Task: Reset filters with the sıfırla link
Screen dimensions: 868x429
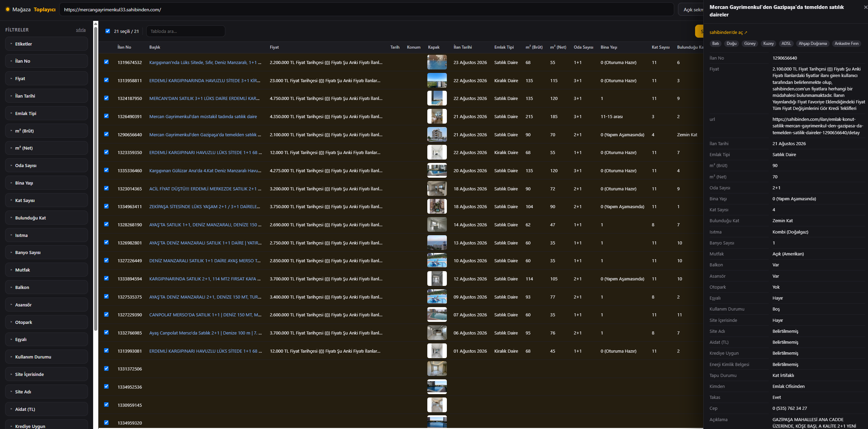Action: [x=81, y=30]
